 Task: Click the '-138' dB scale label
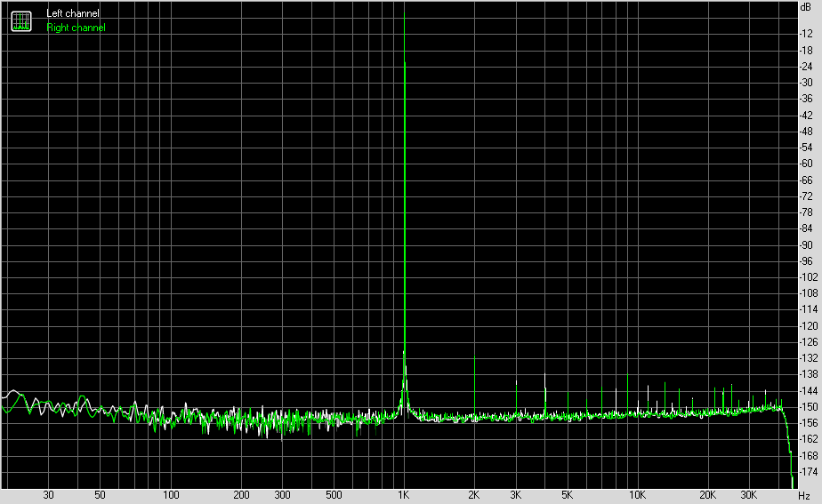(x=808, y=374)
